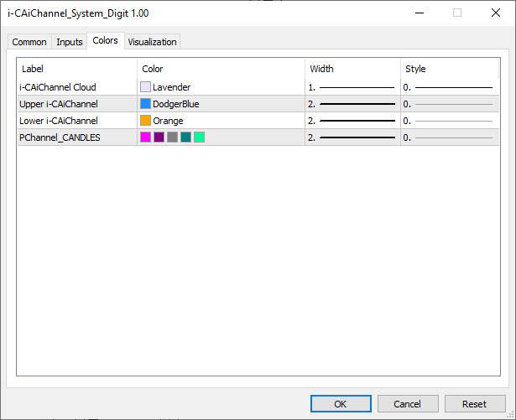The height and width of the screenshot is (420, 516).
Task: Close the indicator properties dialog
Action: pyautogui.click(x=496, y=13)
